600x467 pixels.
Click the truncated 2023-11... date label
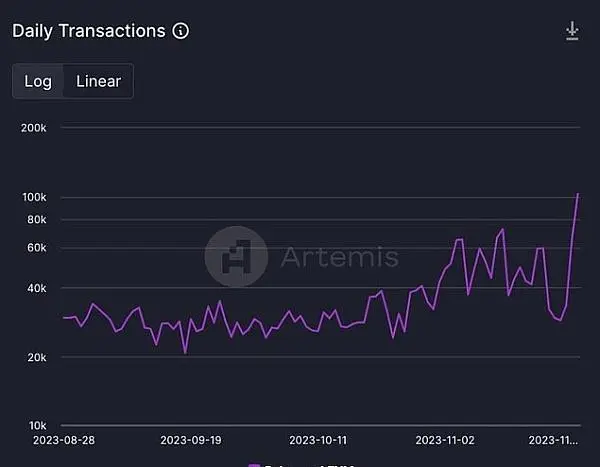coord(553,440)
